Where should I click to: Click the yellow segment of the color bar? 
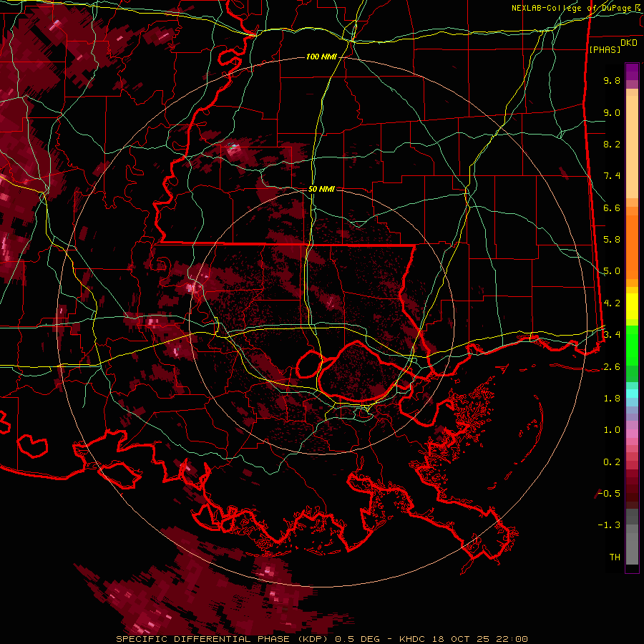point(632,306)
